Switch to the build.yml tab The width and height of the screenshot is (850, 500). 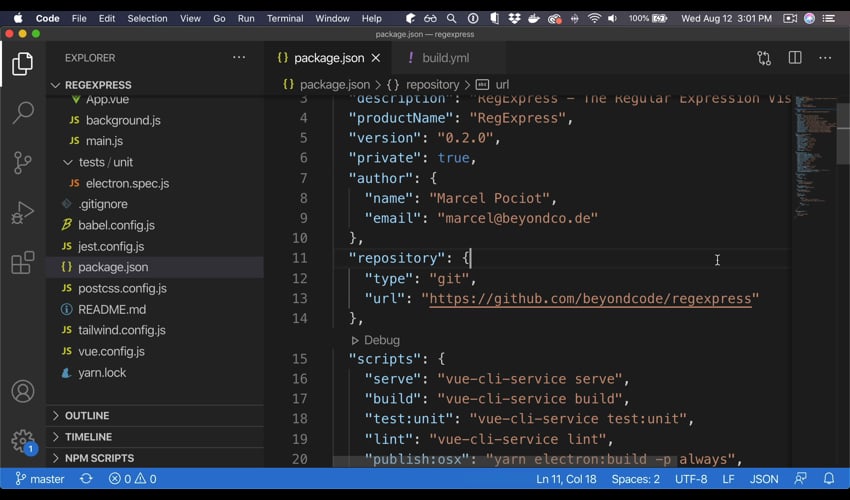click(446, 58)
